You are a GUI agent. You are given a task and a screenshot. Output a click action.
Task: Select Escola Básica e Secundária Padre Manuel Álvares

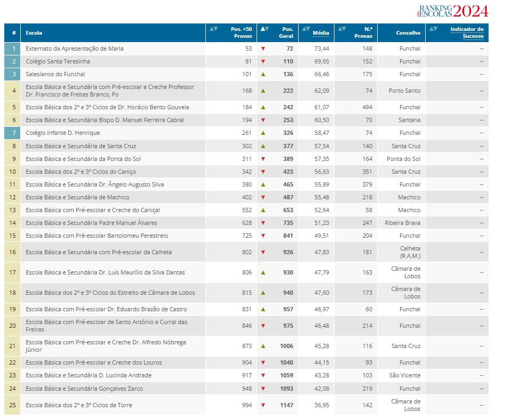click(x=91, y=223)
